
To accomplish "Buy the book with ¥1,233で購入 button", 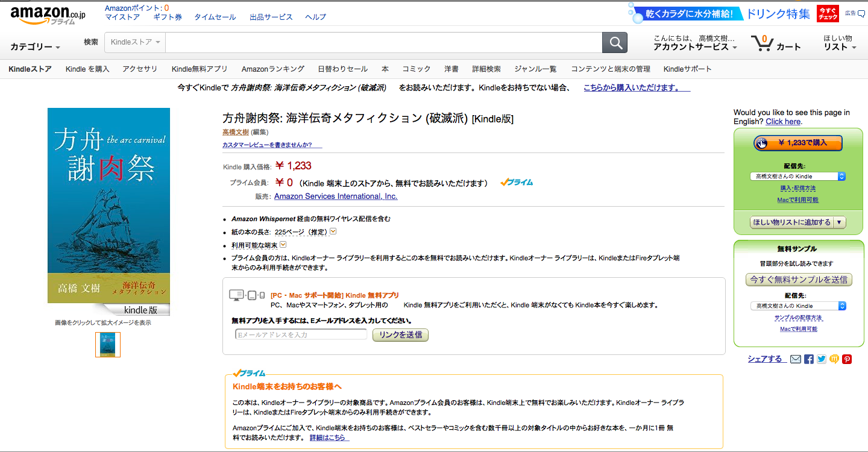I will 798,143.
